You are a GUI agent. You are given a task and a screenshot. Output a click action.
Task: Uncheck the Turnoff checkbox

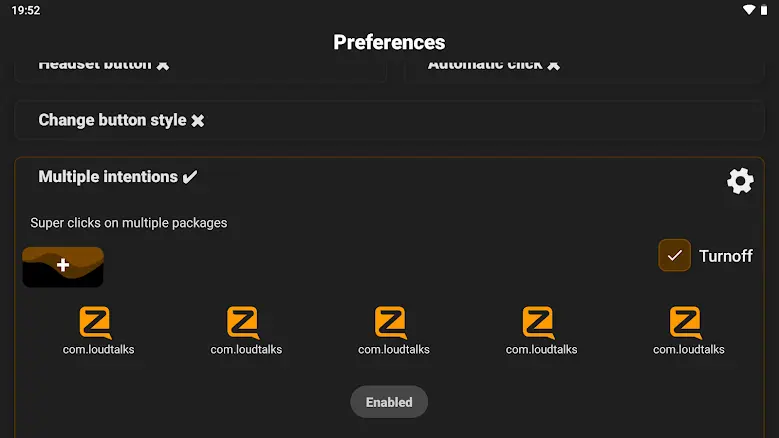[675, 255]
